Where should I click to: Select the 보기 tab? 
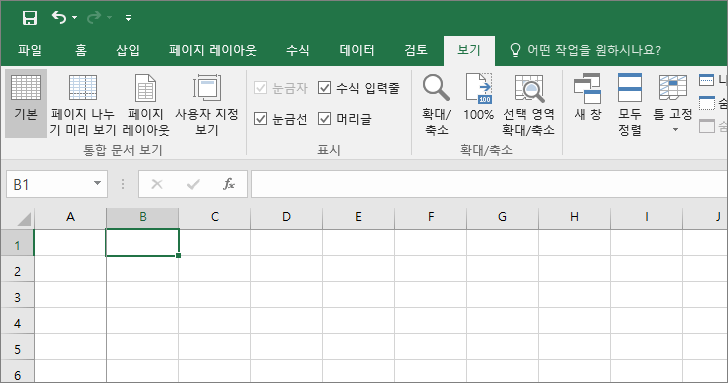(469, 50)
